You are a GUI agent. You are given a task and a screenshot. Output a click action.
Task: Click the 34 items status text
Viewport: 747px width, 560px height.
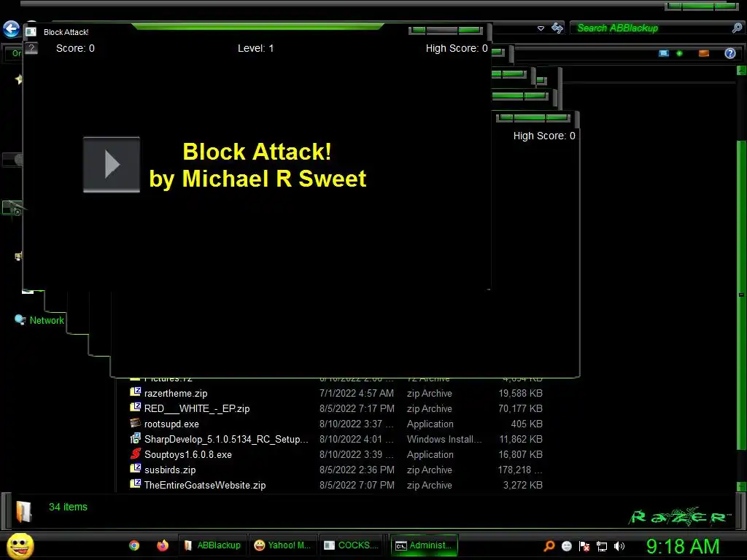[x=68, y=507]
